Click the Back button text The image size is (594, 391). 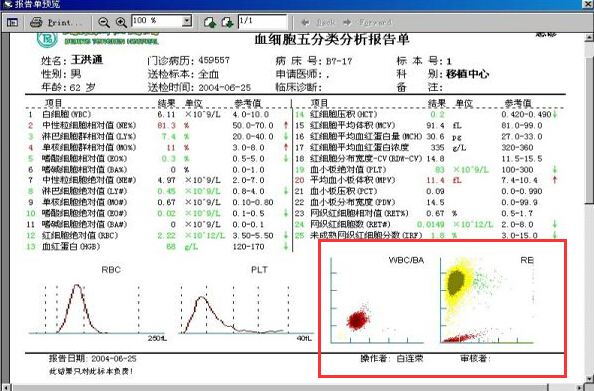click(x=326, y=23)
